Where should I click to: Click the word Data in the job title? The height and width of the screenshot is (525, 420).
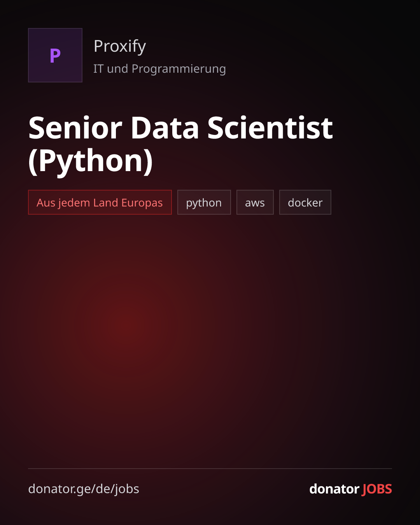click(x=165, y=128)
